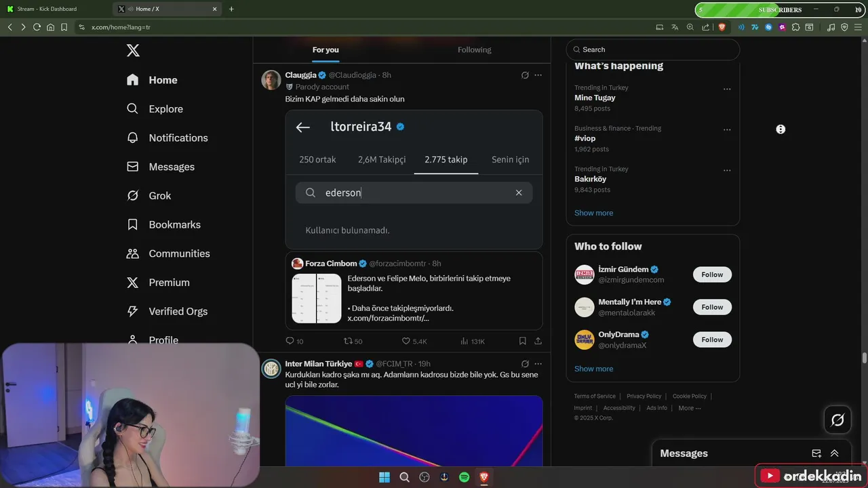
Task: Open more options on Clauggia's post
Action: pos(538,75)
